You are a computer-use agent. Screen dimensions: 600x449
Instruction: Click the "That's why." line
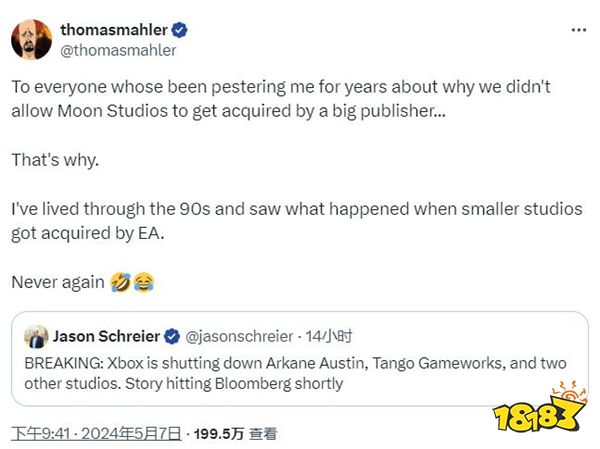[x=55, y=160]
